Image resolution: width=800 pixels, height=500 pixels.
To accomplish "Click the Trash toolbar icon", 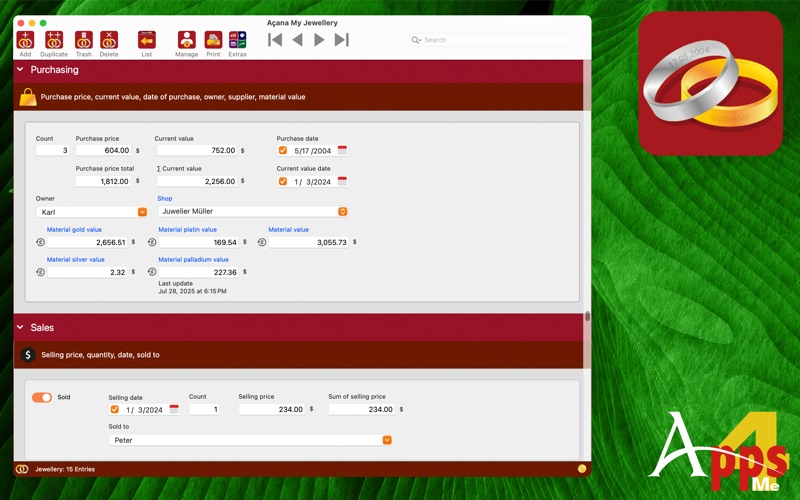I will click(84, 40).
